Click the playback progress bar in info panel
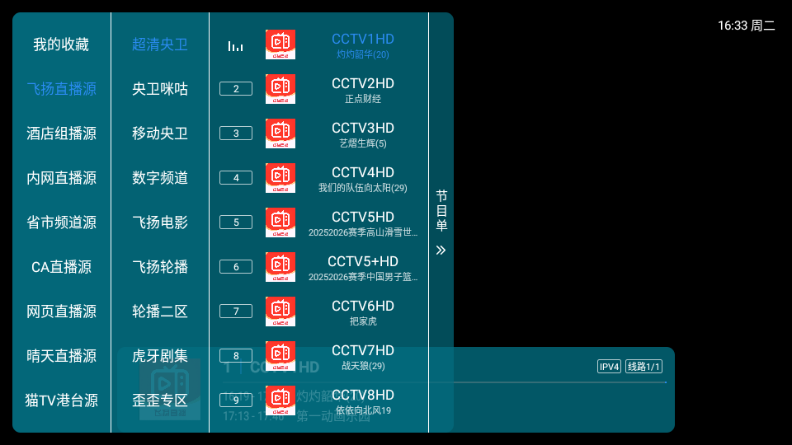 [x=444, y=382]
